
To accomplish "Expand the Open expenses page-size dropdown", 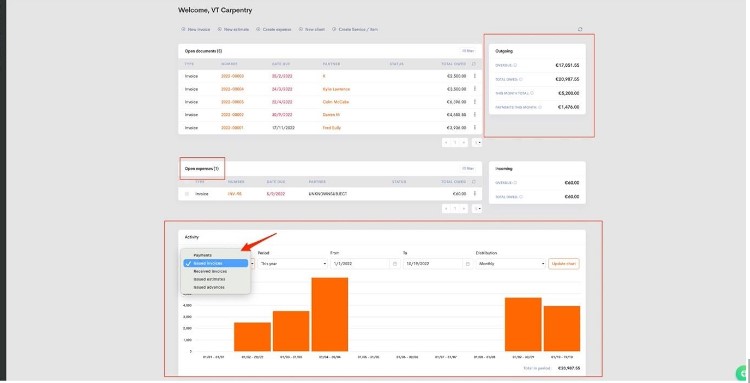I will point(477,209).
